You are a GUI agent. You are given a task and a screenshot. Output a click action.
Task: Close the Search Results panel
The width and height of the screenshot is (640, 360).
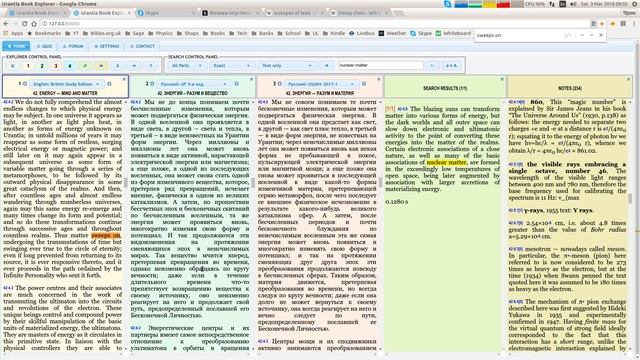(502, 79)
